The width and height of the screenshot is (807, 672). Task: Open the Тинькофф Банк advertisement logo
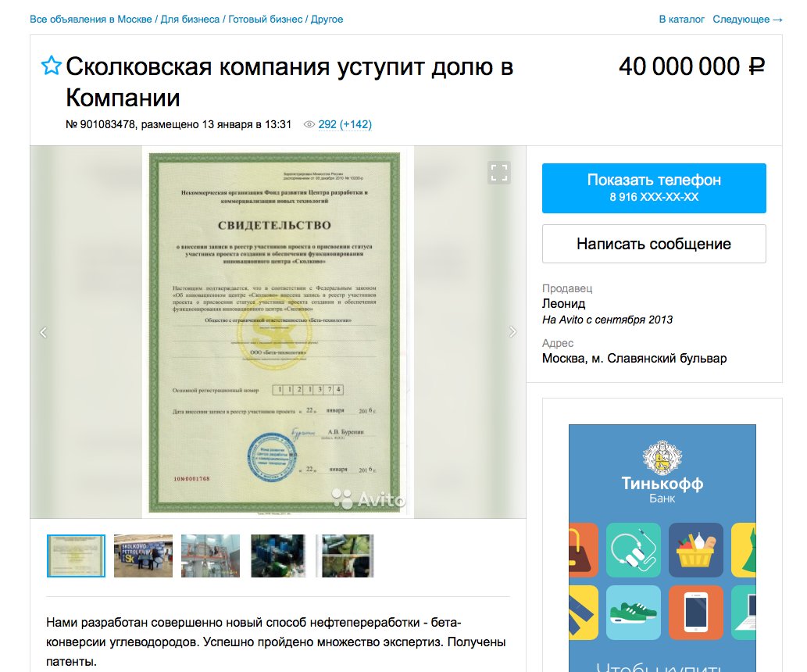pyautogui.click(x=662, y=472)
